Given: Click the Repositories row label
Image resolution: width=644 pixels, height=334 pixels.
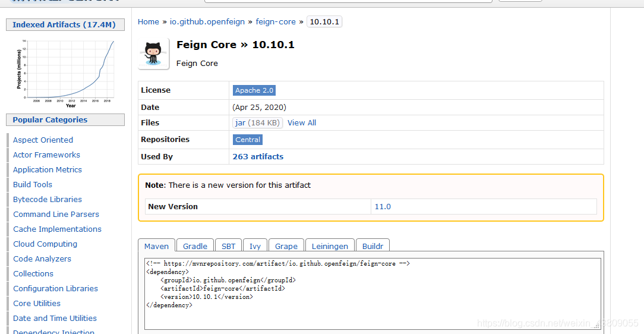Looking at the screenshot, I should tap(165, 139).
